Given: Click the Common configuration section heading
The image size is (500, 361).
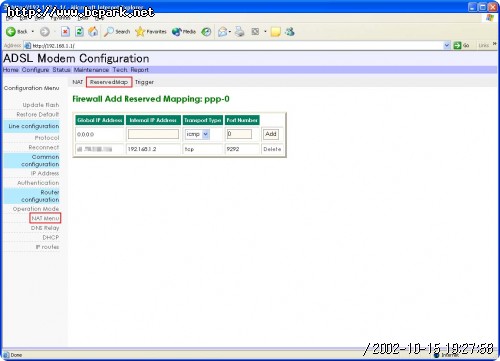Looking at the screenshot, I should click(x=40, y=160).
